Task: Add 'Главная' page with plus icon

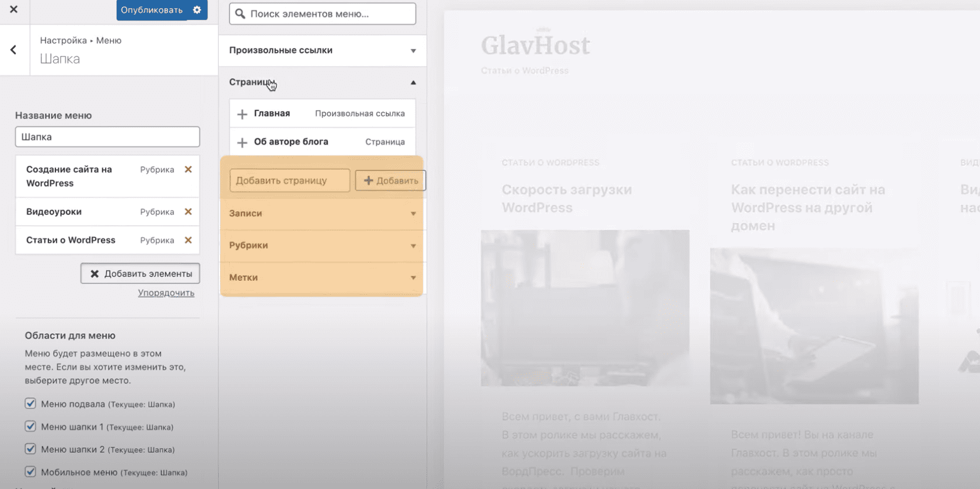Action: 242,114
